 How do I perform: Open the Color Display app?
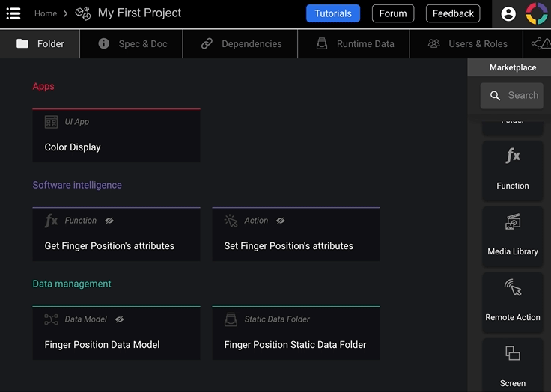116,135
